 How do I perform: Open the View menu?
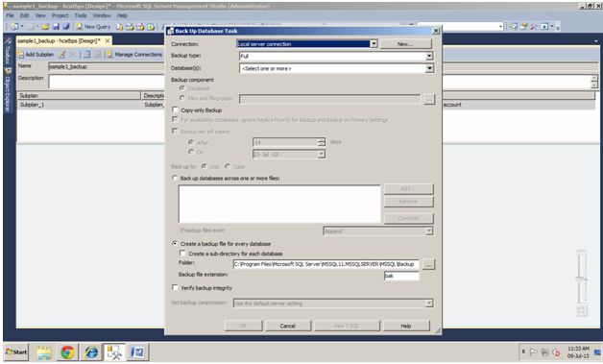click(x=40, y=15)
